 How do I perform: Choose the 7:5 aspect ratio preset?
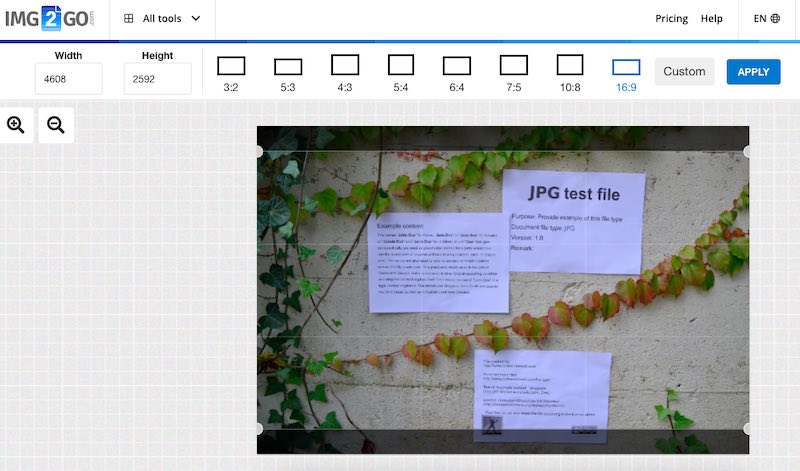coord(514,67)
